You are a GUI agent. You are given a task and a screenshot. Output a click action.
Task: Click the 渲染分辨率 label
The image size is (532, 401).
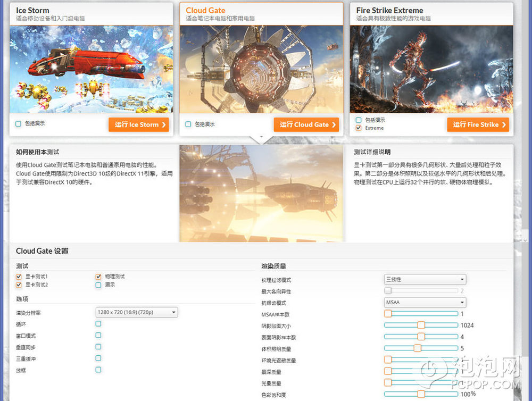click(28, 313)
